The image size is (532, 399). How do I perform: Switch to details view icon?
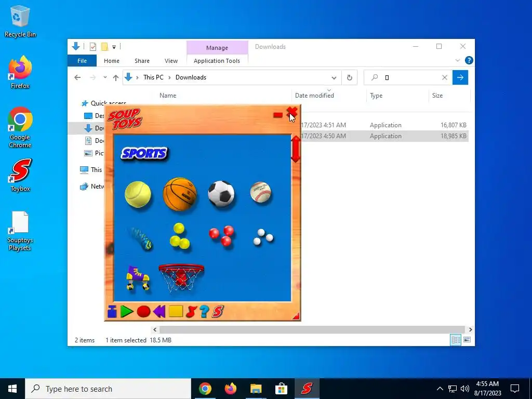click(x=456, y=340)
